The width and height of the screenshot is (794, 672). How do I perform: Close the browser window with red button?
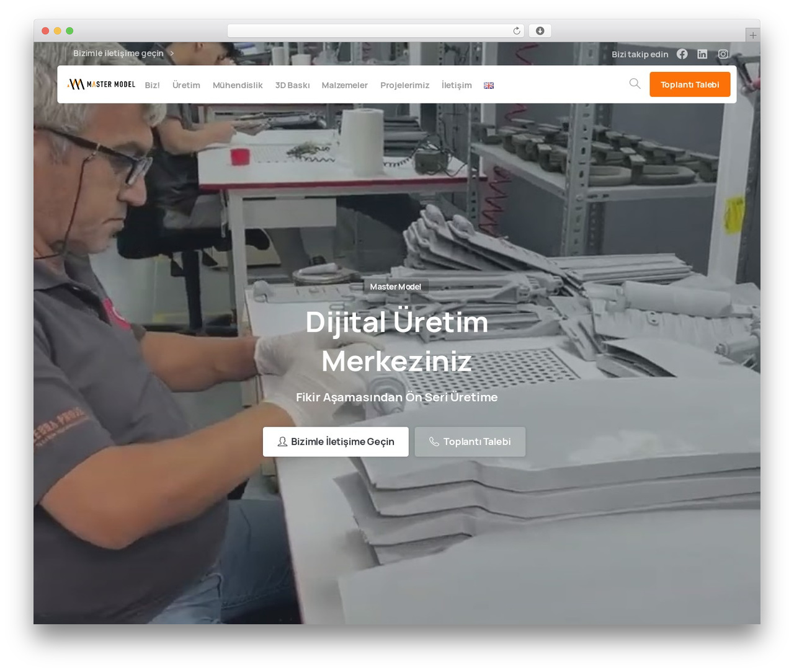coord(45,31)
